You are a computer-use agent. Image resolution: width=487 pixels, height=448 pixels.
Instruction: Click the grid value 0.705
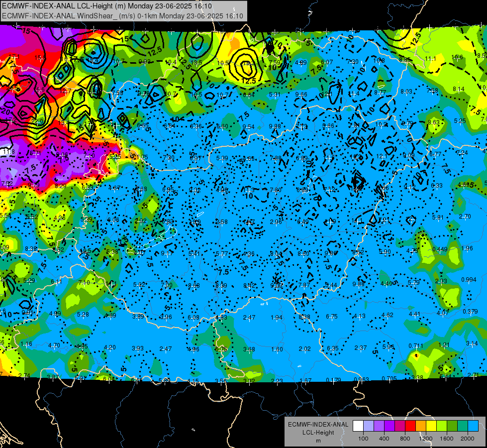[x=389, y=378]
